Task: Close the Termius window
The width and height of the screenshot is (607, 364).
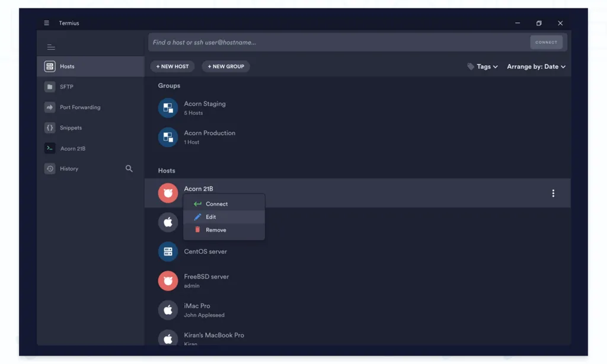Action: point(560,23)
